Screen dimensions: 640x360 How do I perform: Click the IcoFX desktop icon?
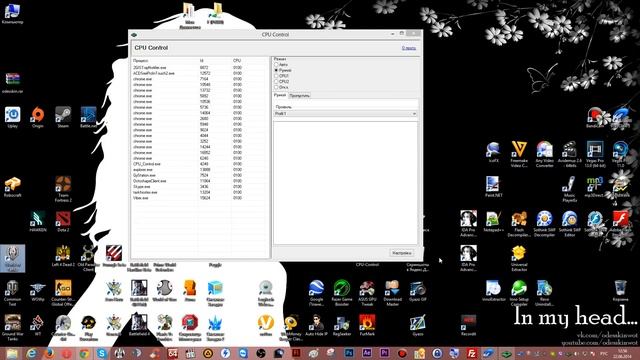[x=493, y=152]
